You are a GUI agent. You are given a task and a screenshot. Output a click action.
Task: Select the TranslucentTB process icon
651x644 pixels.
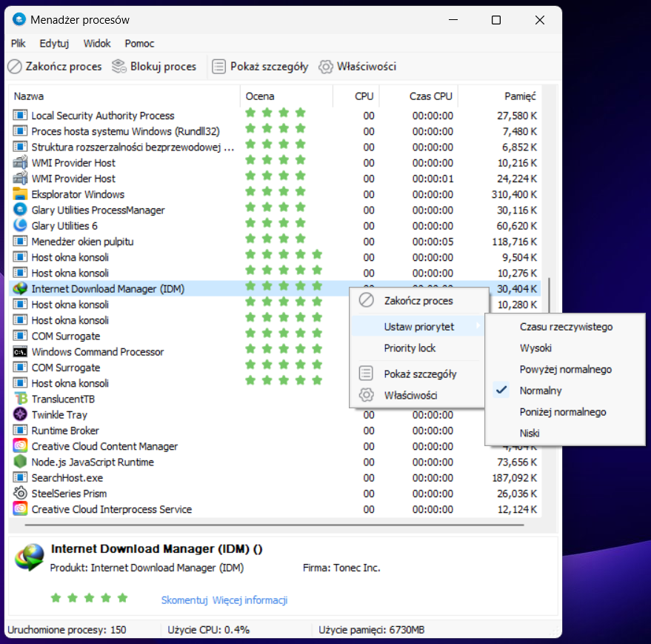pyautogui.click(x=20, y=399)
